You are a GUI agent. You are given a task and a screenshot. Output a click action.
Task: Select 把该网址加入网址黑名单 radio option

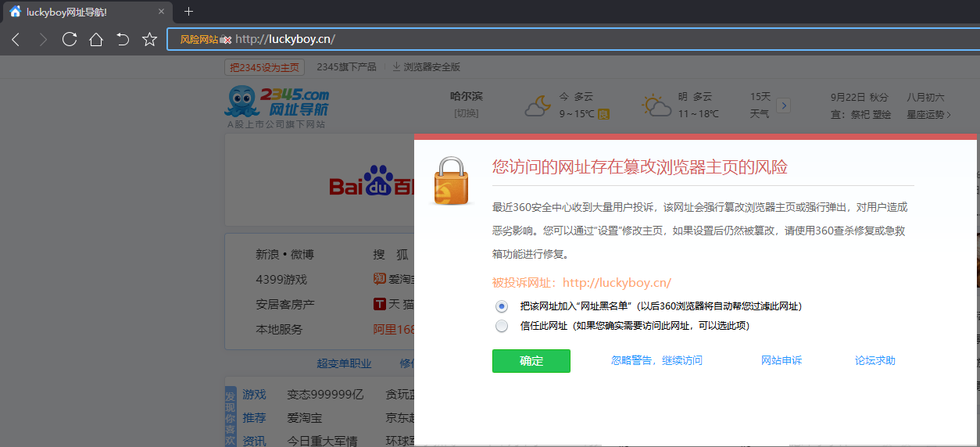pos(502,306)
